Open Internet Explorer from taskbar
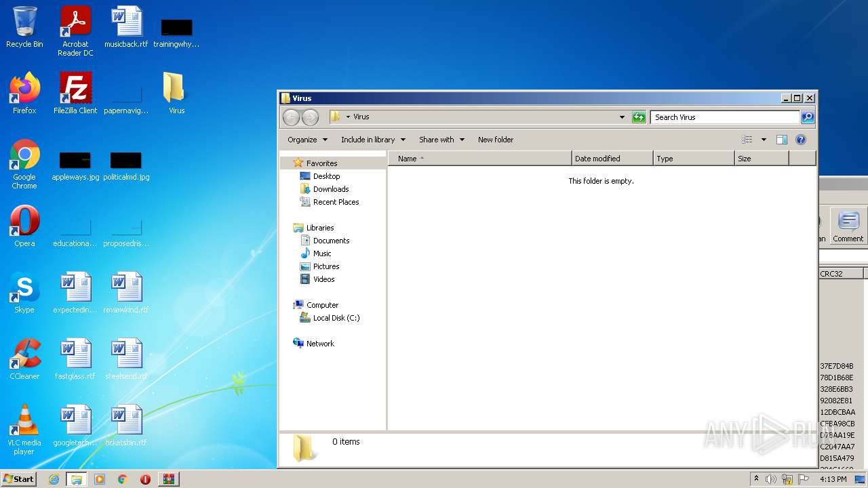Viewport: 868px width, 488px height. [x=54, y=479]
